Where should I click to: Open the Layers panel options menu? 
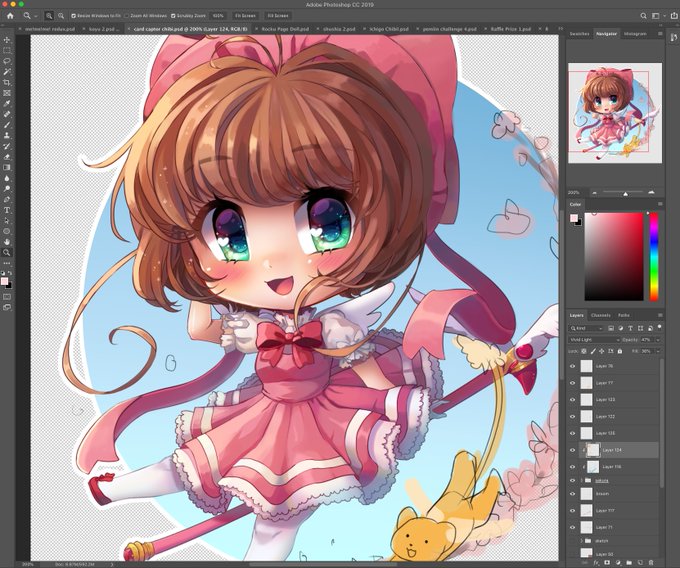pos(660,315)
